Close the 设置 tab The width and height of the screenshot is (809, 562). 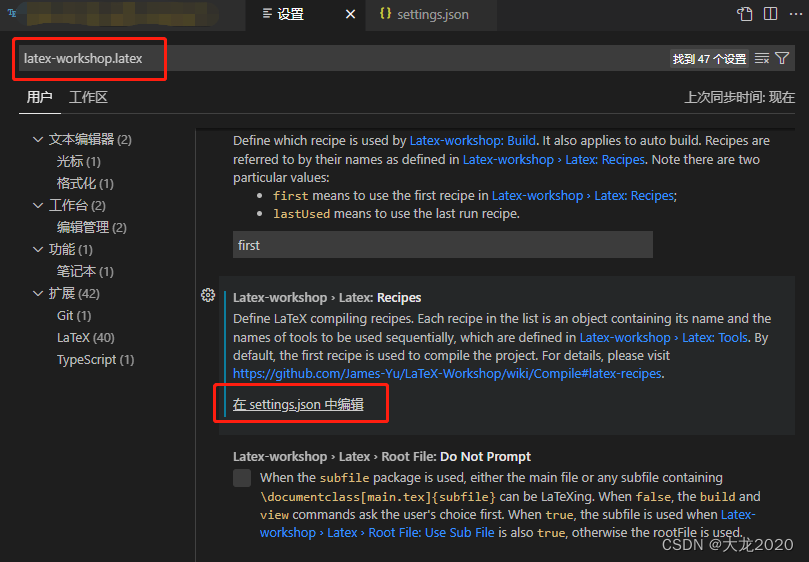coord(350,14)
